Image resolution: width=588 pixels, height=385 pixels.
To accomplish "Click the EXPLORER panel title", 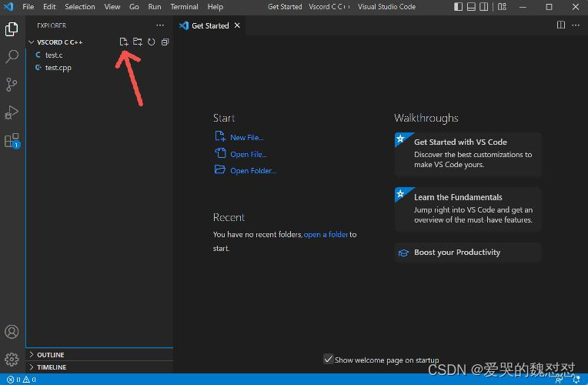I will tap(52, 25).
